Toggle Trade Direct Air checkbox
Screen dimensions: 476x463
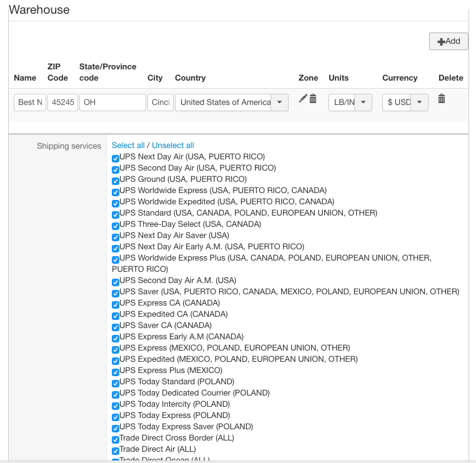pos(116,451)
